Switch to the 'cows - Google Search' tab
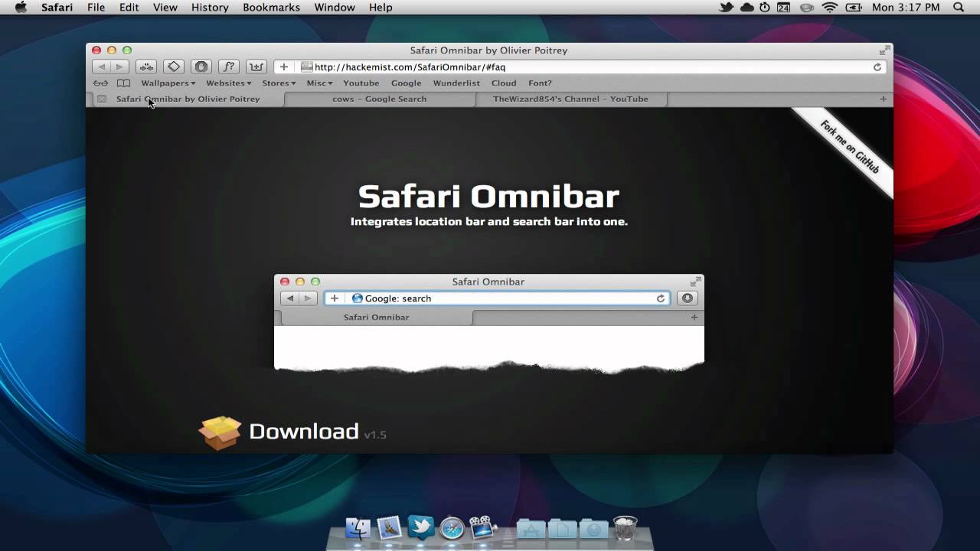The height and width of the screenshot is (551, 980). click(x=380, y=99)
